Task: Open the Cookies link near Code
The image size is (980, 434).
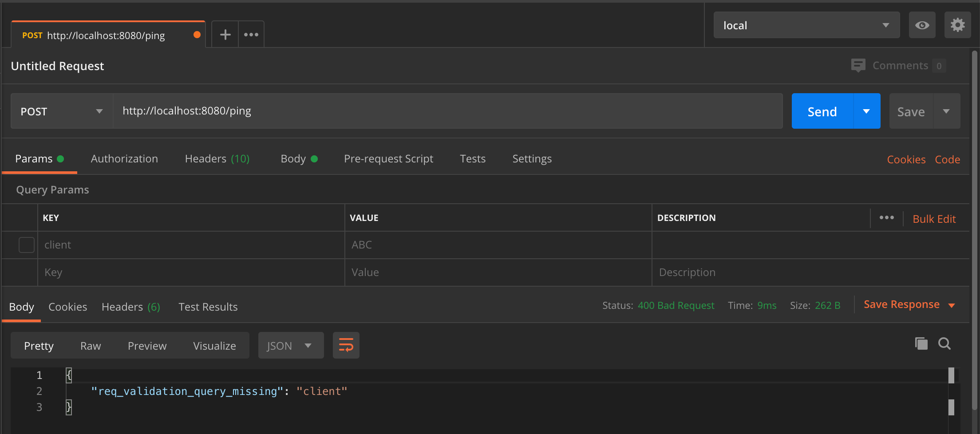Action: 906,160
